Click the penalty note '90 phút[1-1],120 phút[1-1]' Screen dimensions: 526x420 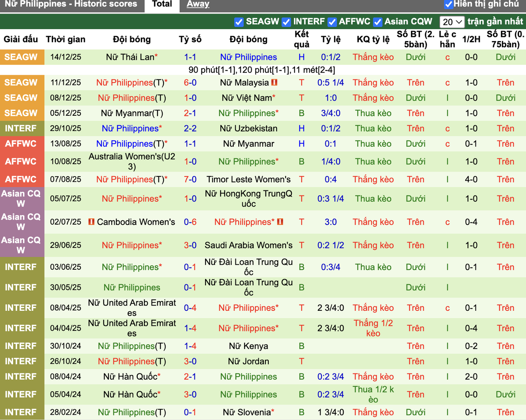pyautogui.click(x=262, y=70)
